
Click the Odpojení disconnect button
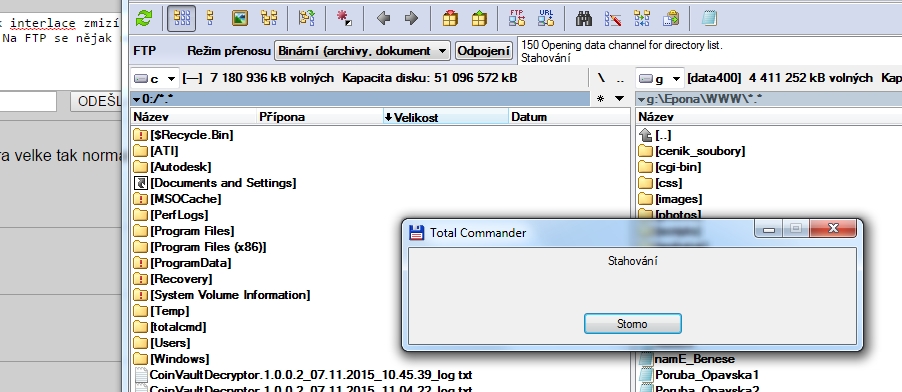[x=484, y=51]
